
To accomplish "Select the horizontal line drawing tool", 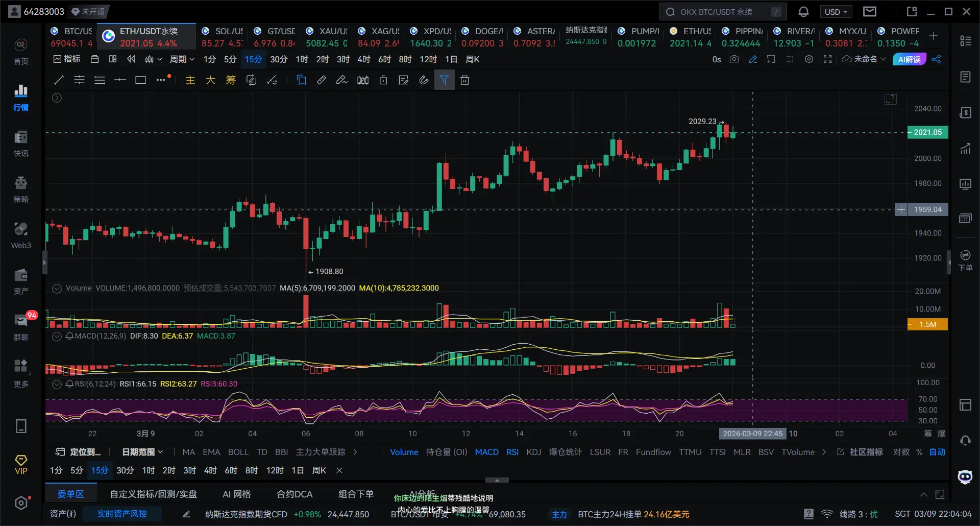I will tap(120, 80).
